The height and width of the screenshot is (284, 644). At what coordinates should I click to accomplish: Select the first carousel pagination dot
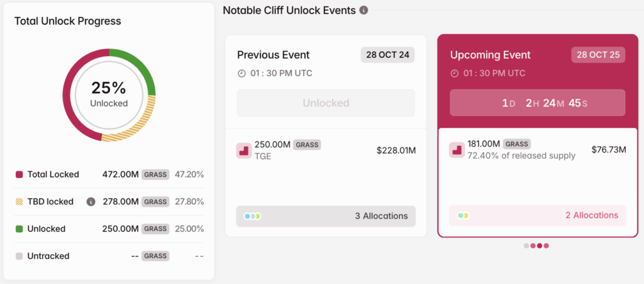(526, 246)
